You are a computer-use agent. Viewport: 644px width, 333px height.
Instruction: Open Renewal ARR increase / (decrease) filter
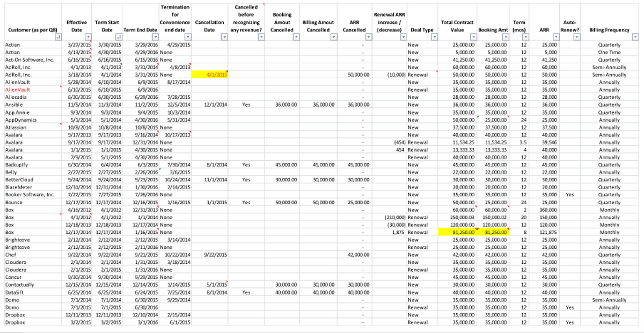pos(404,37)
